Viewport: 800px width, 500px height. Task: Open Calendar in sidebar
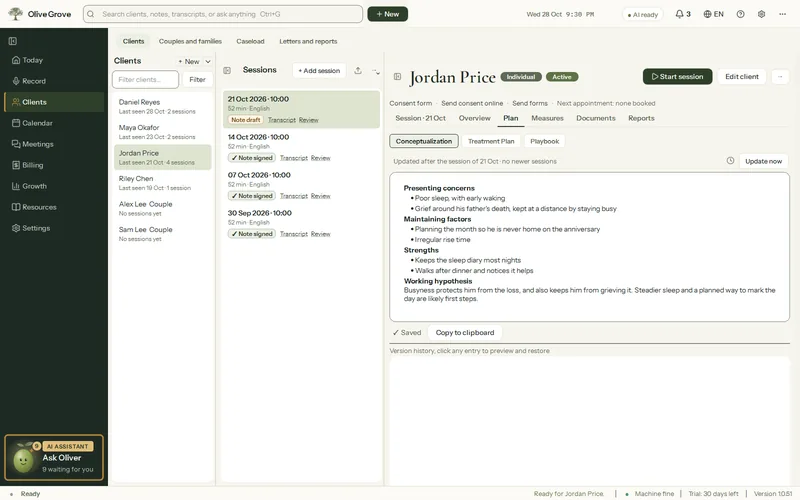pyautogui.click(x=54, y=123)
